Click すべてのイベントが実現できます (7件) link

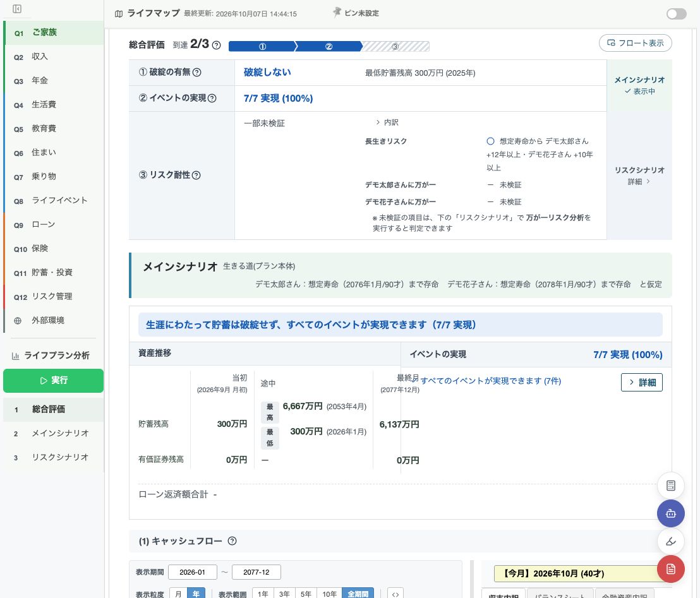coord(491,381)
